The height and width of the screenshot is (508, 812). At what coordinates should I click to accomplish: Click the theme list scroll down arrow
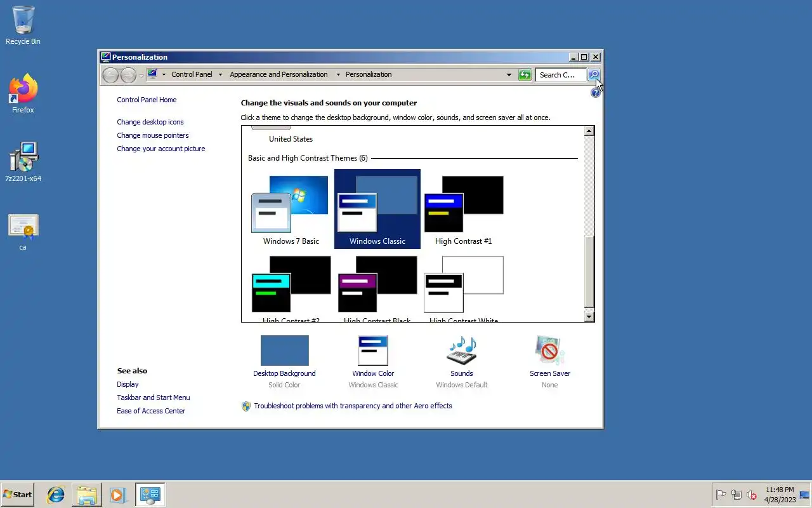(x=589, y=316)
